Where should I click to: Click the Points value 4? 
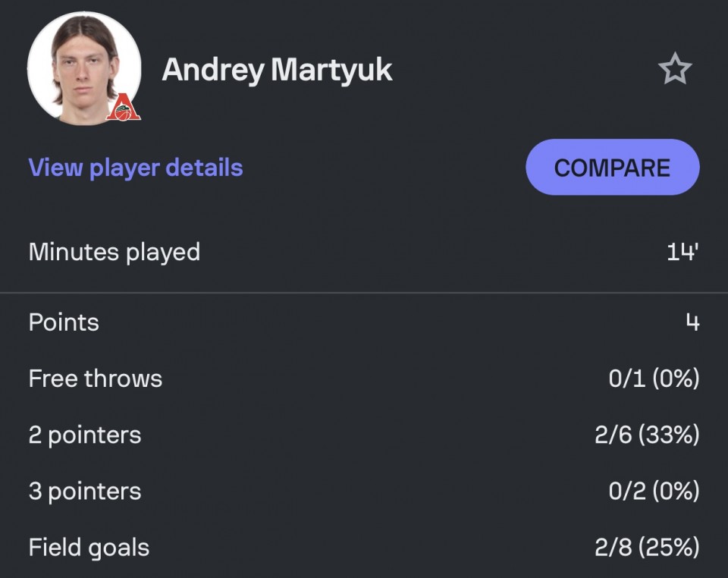(x=692, y=322)
